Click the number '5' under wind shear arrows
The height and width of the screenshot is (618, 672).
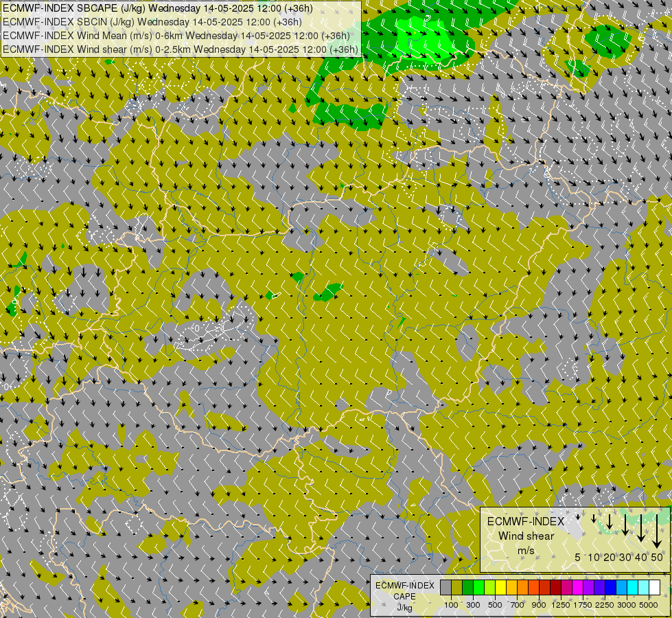click(578, 557)
